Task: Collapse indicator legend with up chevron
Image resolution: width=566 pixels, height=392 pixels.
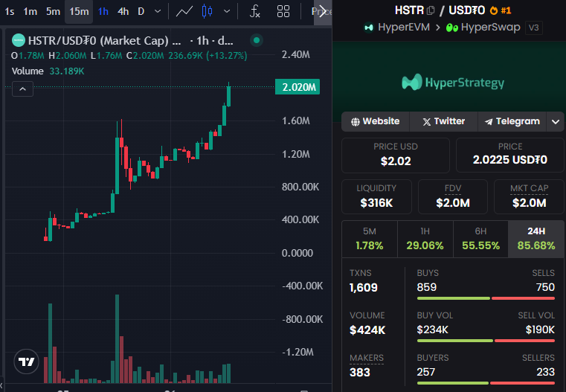Action: pyautogui.click(x=23, y=89)
